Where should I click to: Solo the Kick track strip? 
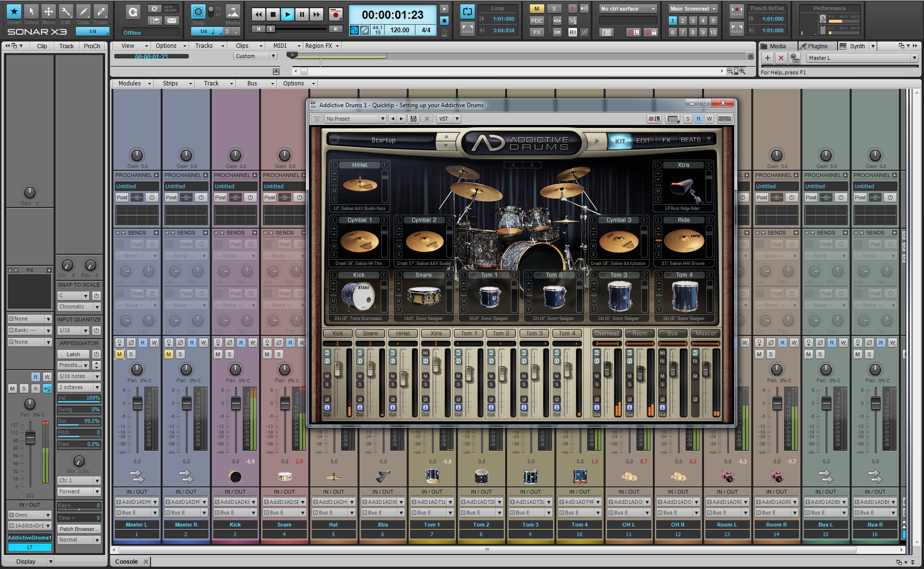coord(230,354)
